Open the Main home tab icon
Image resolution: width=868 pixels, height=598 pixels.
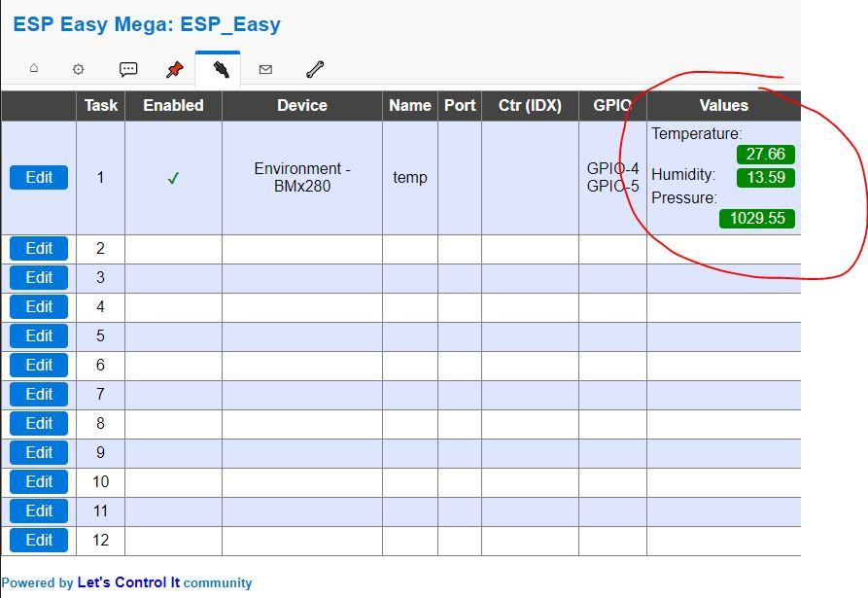34,69
